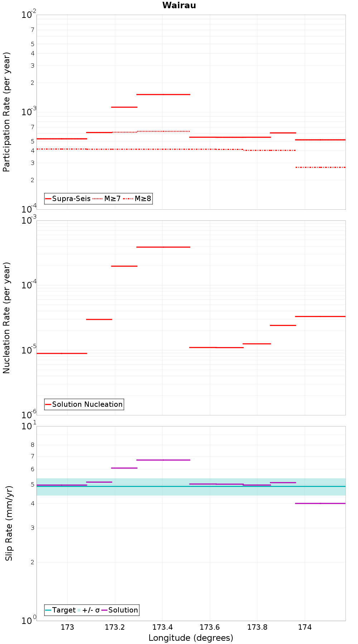This screenshot has height=644, width=358.
Task: Click the purple Solution legend entry
Action: pyautogui.click(x=120, y=610)
